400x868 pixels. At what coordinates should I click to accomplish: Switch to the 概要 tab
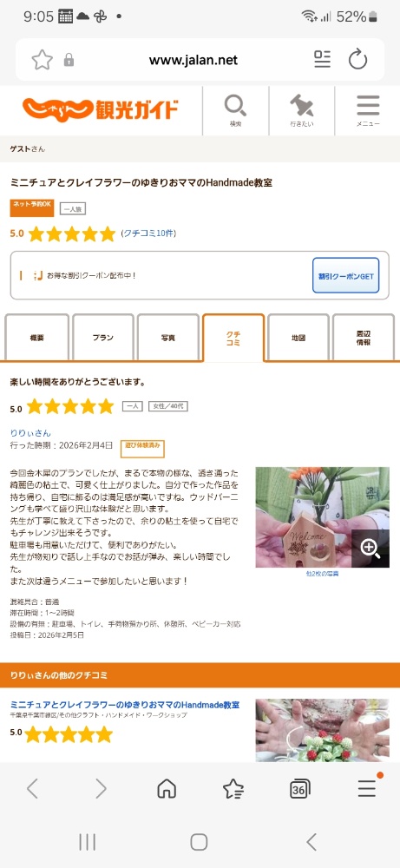point(37,338)
